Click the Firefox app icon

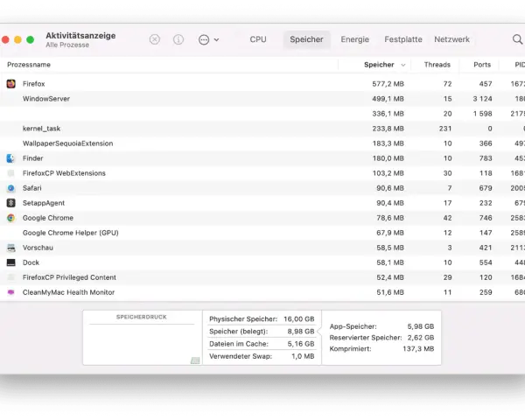pos(11,84)
